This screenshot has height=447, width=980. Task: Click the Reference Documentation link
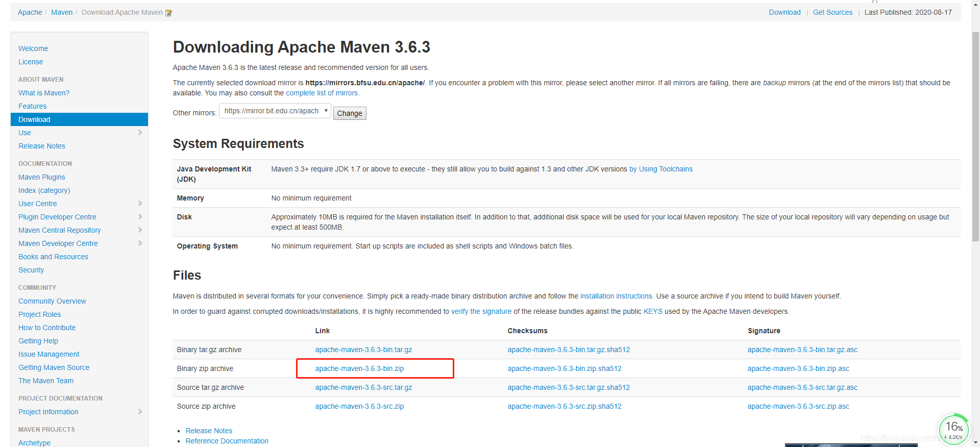[227, 441]
